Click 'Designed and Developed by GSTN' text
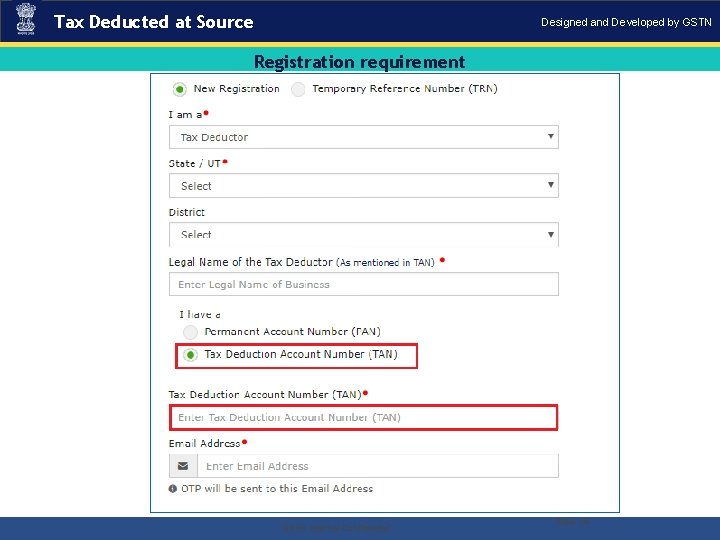The image size is (720, 540). click(x=626, y=22)
